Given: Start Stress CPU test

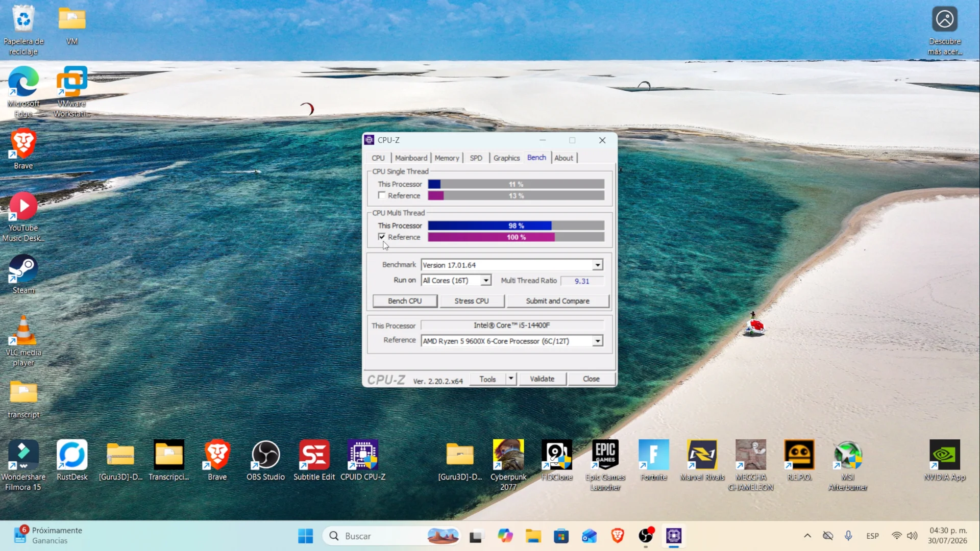Looking at the screenshot, I should [472, 301].
